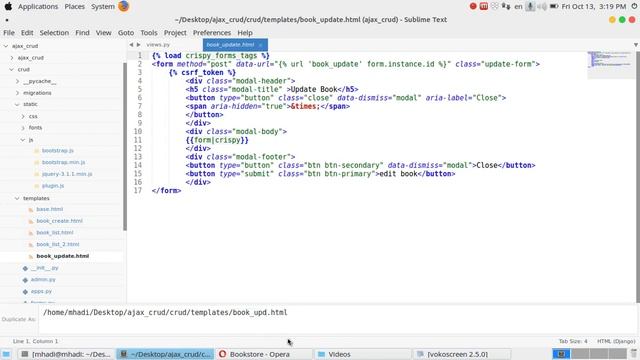Click the code minimap preview
The width and height of the screenshot is (640, 360).
pos(610,60)
